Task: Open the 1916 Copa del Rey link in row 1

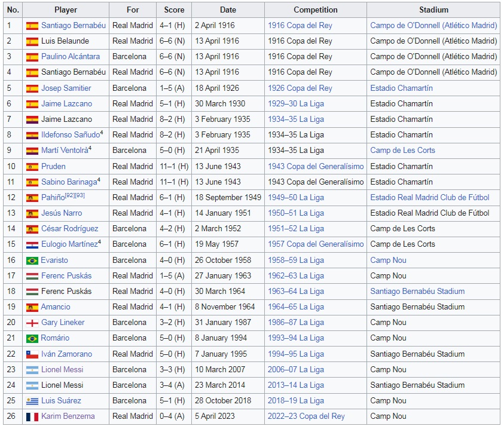Action: click(x=300, y=25)
